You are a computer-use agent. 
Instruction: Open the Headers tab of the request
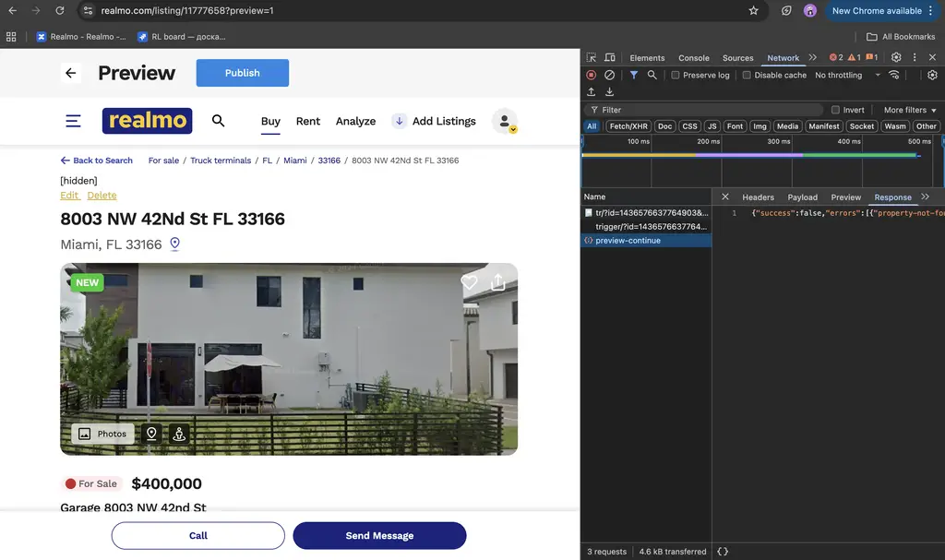click(x=758, y=197)
